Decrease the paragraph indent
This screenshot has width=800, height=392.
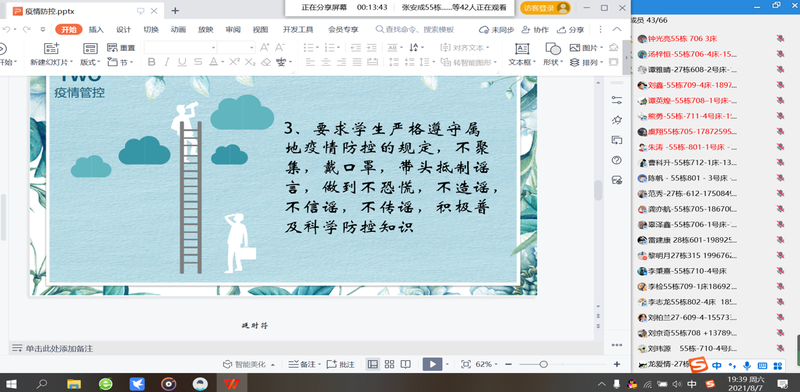pyautogui.click(x=356, y=47)
